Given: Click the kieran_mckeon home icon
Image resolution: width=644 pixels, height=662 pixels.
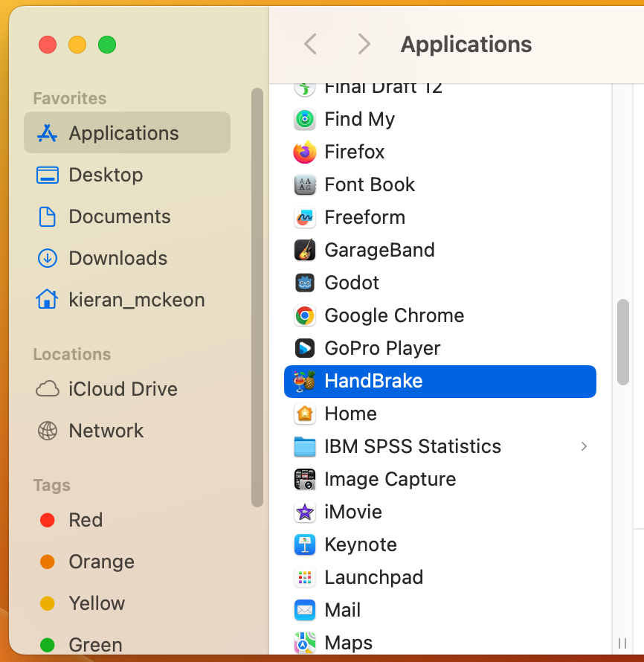Looking at the screenshot, I should 47,299.
